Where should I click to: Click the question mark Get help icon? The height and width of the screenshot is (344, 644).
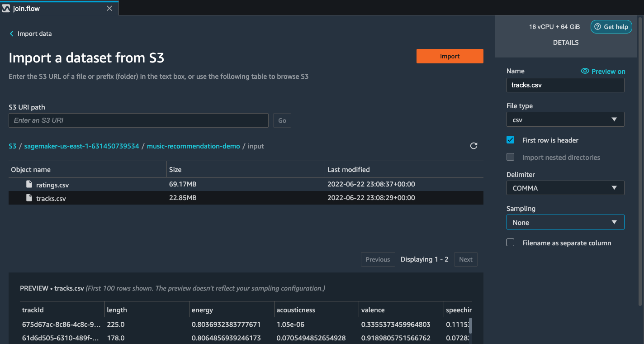[598, 27]
